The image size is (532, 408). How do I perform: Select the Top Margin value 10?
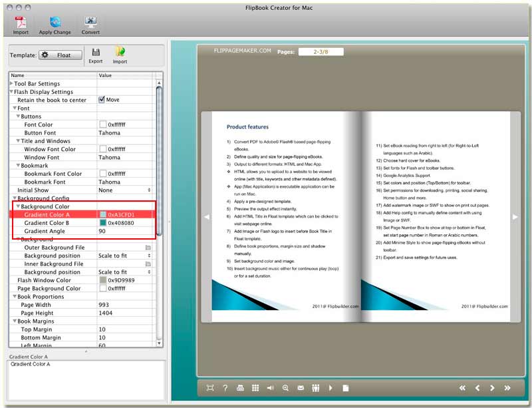coord(102,329)
